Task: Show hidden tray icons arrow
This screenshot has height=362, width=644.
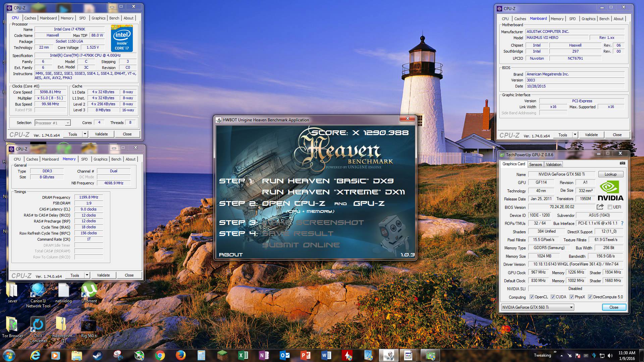Action: pyautogui.click(x=561, y=355)
